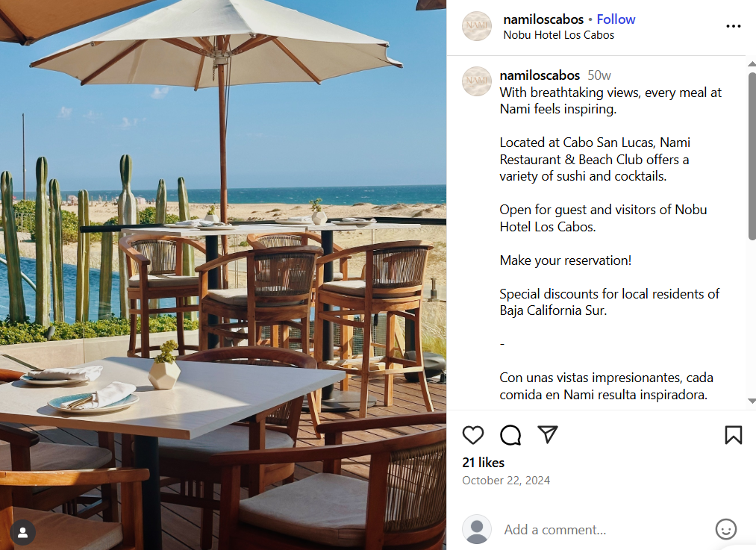Click the caption scrollbar up arrow
Image resolution: width=756 pixels, height=550 pixels.
click(752, 63)
